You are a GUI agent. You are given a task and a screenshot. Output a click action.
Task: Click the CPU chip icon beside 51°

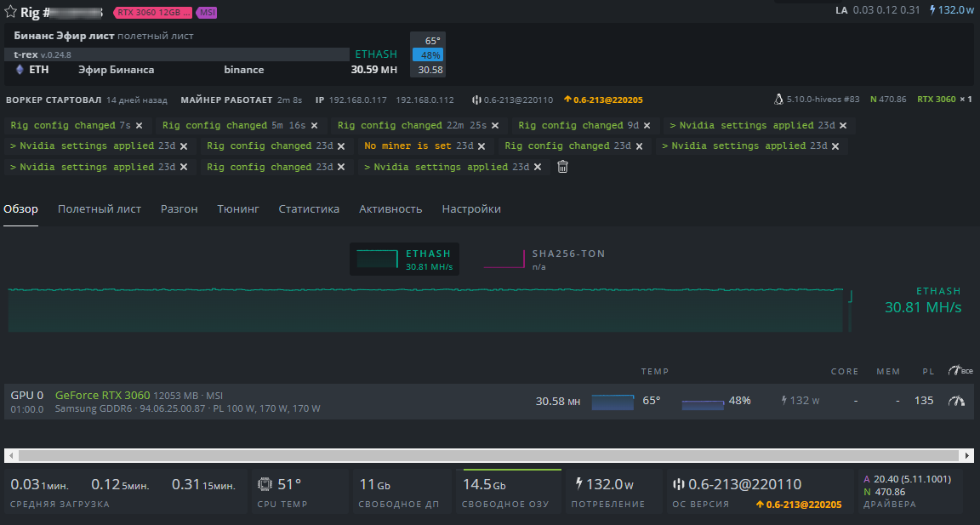(x=265, y=484)
